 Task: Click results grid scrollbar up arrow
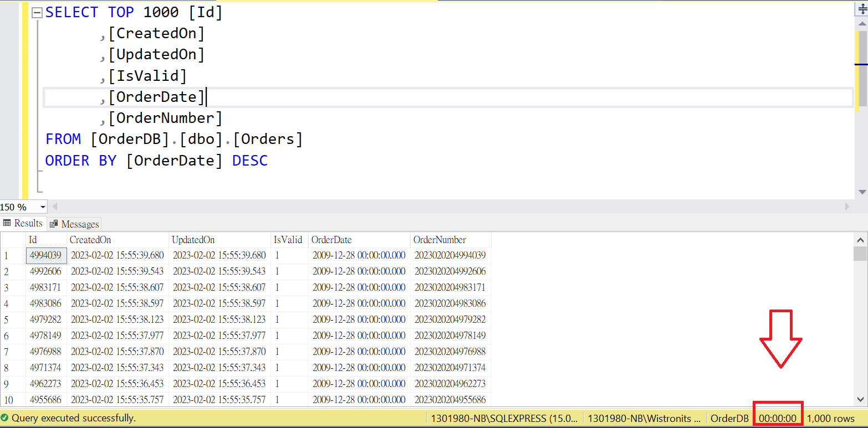click(860, 240)
